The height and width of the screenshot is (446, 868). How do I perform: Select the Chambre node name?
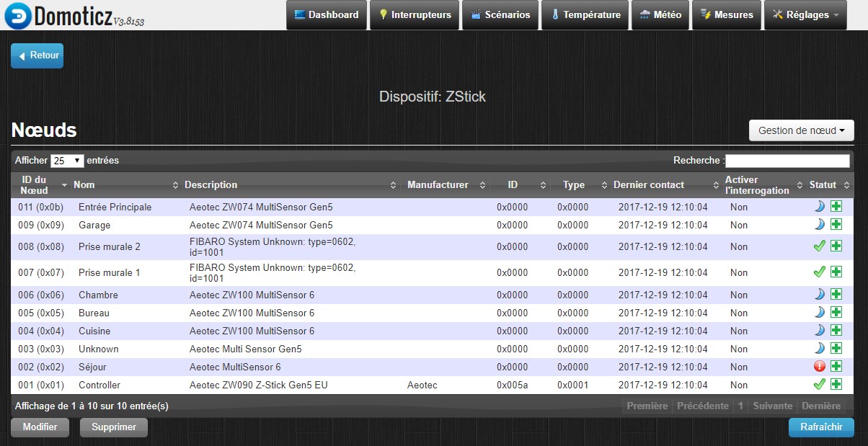(x=98, y=295)
